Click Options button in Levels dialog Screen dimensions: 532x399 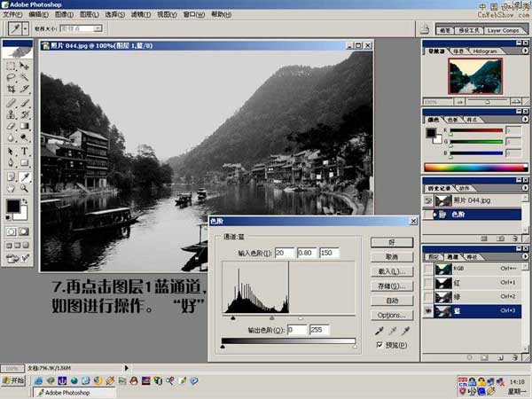(x=392, y=315)
